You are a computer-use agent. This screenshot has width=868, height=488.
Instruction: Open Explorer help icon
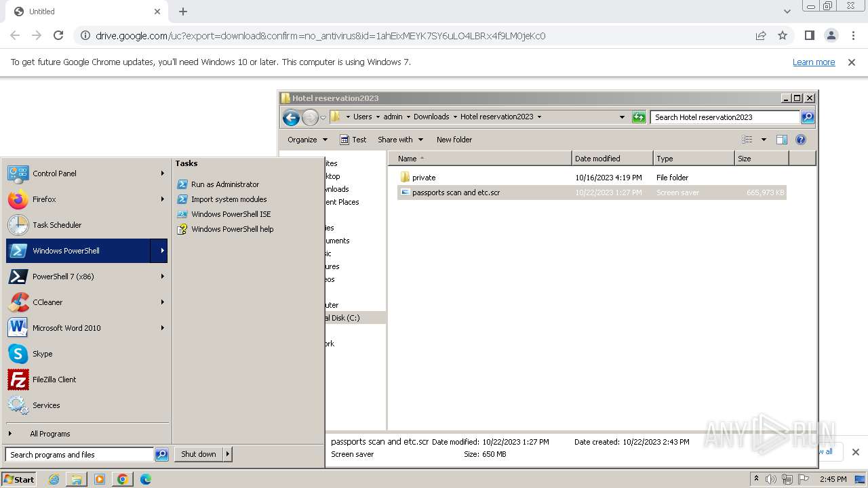(801, 140)
